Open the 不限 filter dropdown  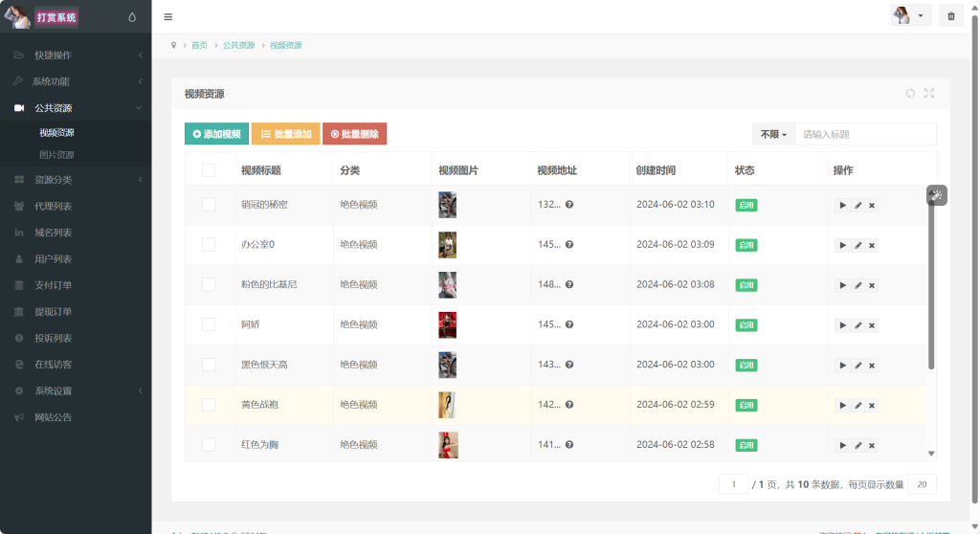point(773,134)
